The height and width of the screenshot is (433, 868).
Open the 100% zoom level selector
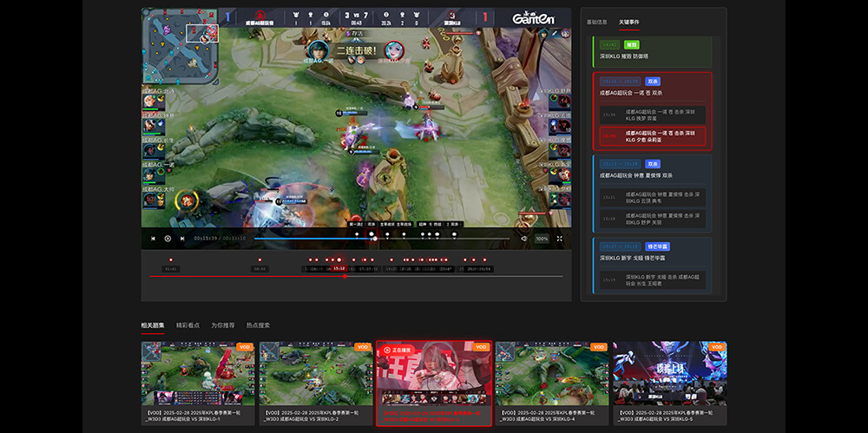pos(542,239)
